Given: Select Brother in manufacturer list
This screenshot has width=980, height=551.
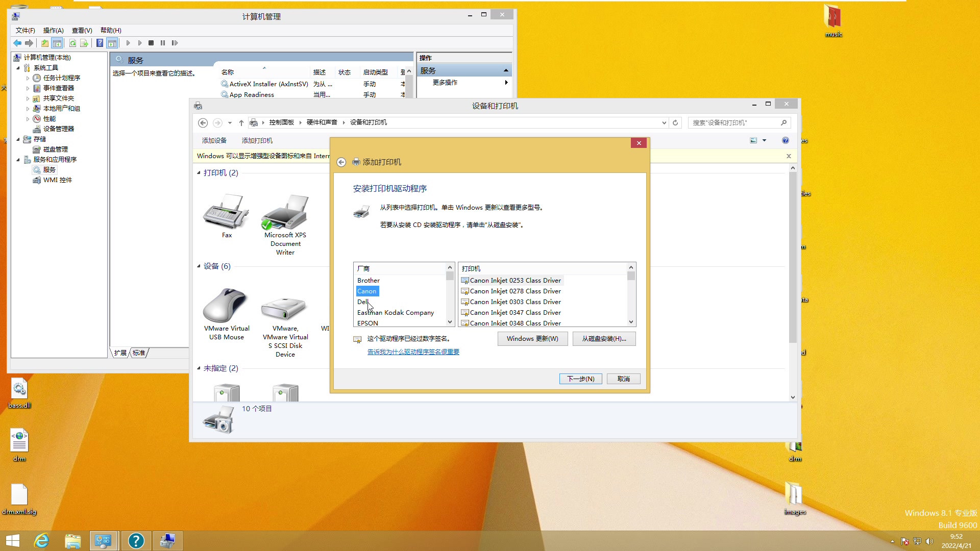Looking at the screenshot, I should tap(369, 281).
